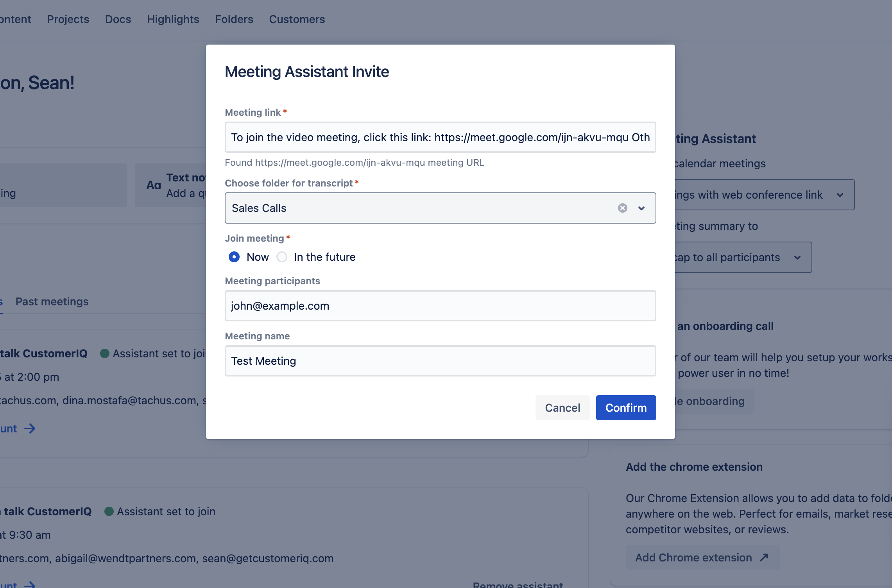The height and width of the screenshot is (588, 892).
Task: Cancel the meeting assistant invite
Action: [x=562, y=408]
